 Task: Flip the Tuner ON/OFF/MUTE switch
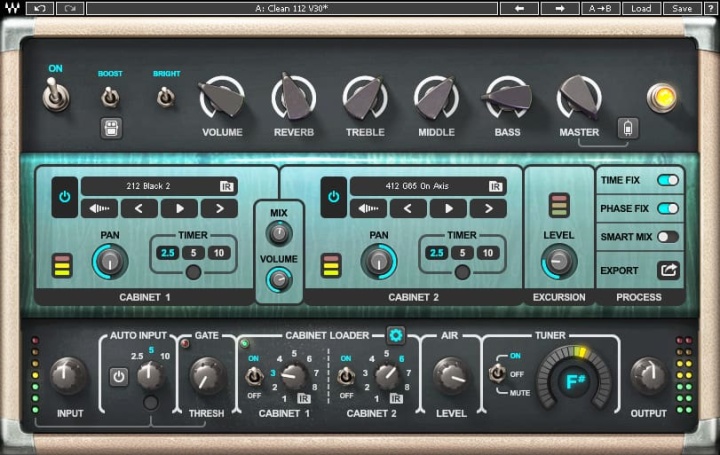497,373
